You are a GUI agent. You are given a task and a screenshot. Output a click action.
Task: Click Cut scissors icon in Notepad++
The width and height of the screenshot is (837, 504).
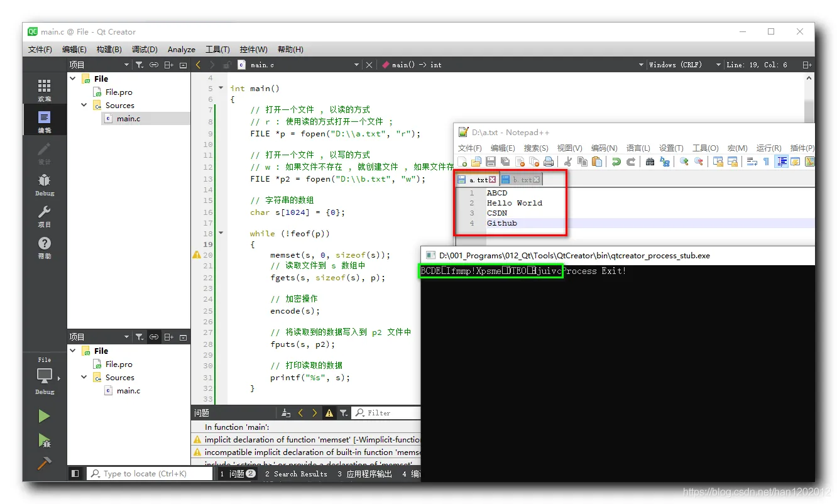coord(568,162)
